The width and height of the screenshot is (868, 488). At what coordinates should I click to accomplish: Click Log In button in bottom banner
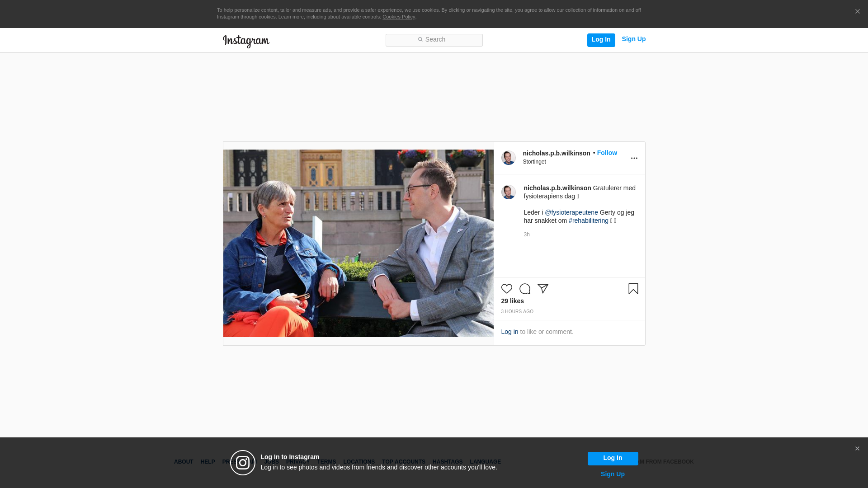pos(613,458)
